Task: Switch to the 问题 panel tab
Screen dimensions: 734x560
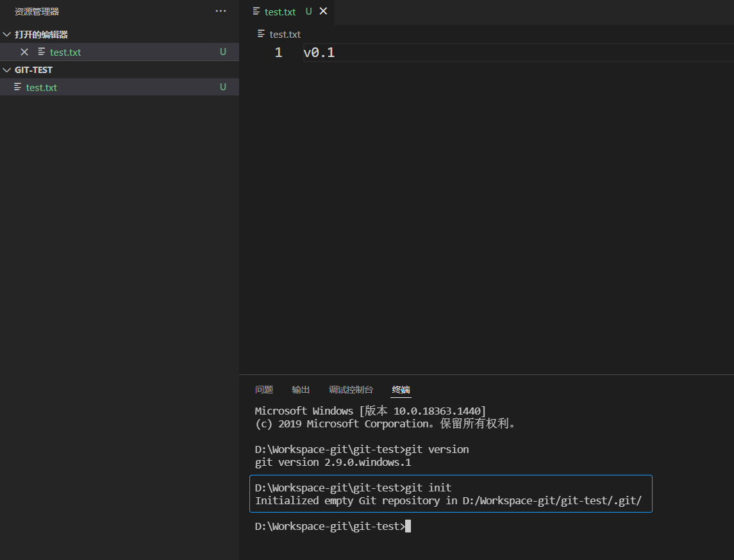Action: pos(264,390)
